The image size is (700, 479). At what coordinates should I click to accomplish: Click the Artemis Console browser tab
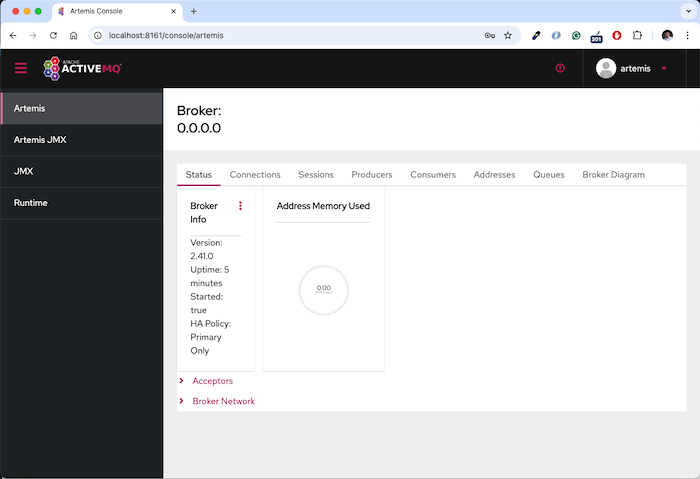pos(117,11)
